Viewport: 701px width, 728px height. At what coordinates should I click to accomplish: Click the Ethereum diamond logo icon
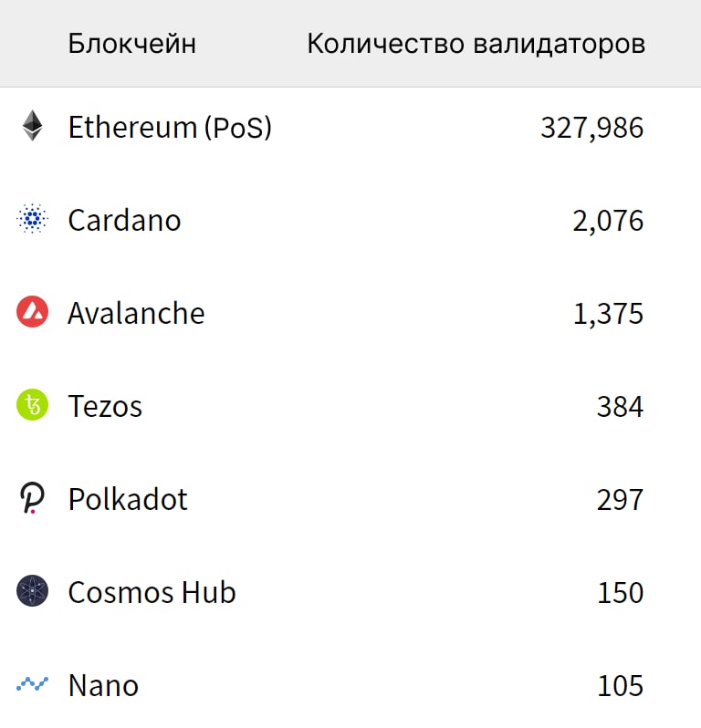[33, 126]
